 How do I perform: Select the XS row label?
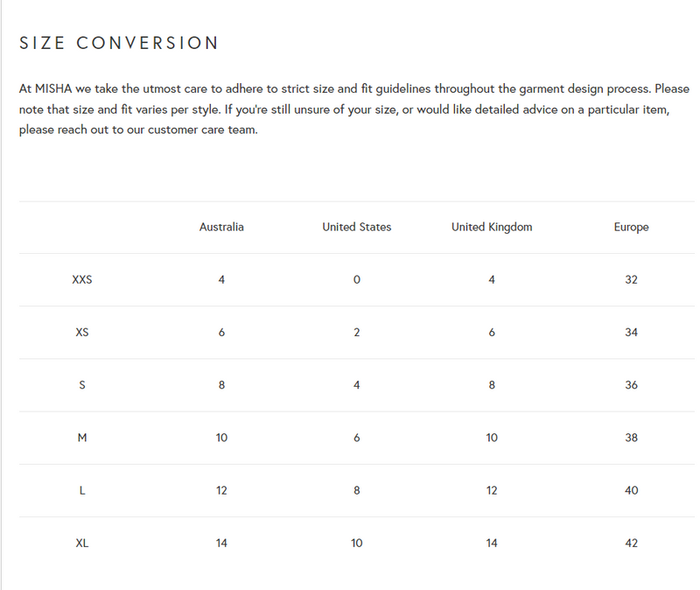82,333
